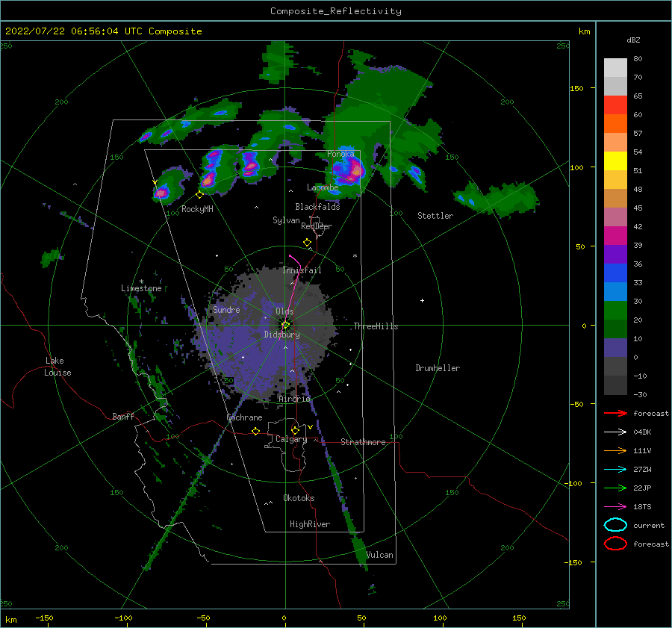The width and height of the screenshot is (672, 628).
Task: Click the Ponoka city label
Action: coord(340,154)
